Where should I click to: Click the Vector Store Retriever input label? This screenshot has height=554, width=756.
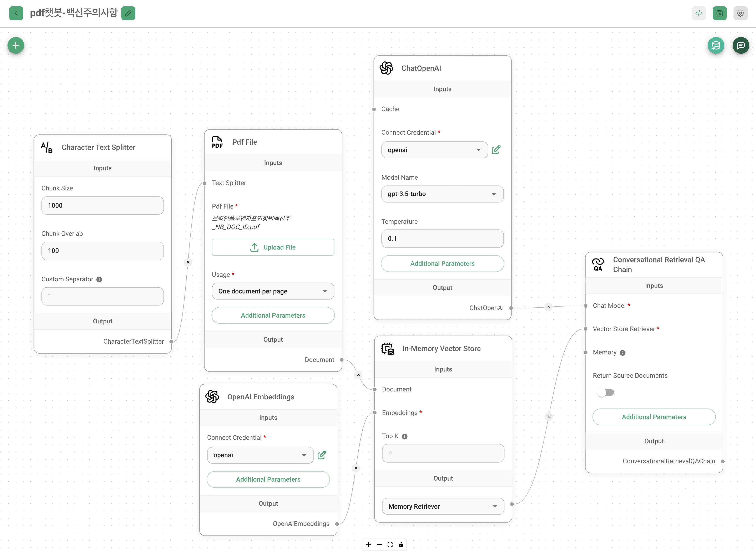coord(624,329)
